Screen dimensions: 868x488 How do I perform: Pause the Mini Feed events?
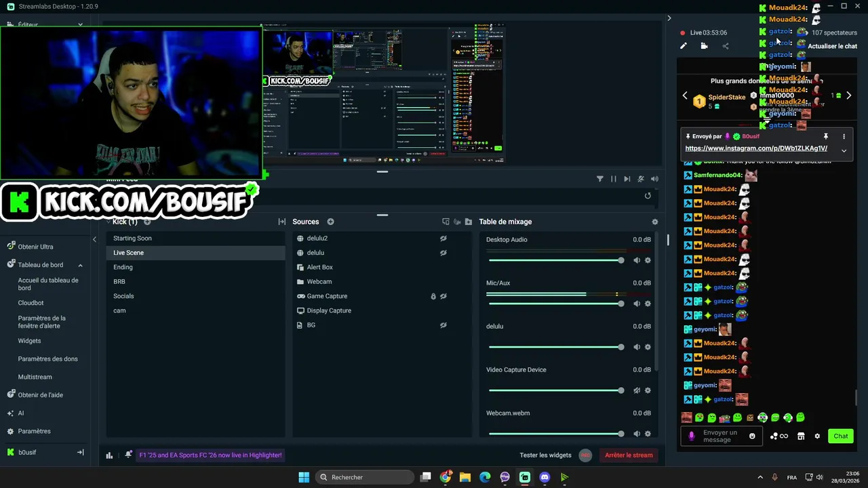(614, 179)
